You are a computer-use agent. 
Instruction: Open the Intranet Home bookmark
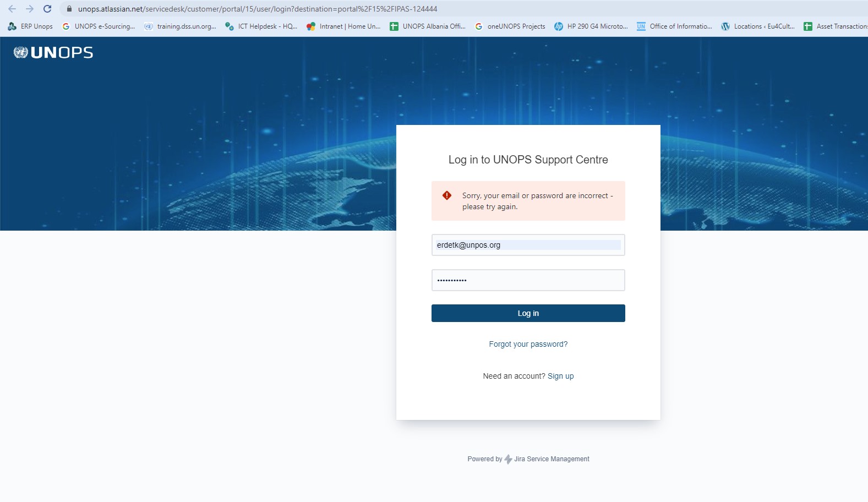(x=344, y=26)
